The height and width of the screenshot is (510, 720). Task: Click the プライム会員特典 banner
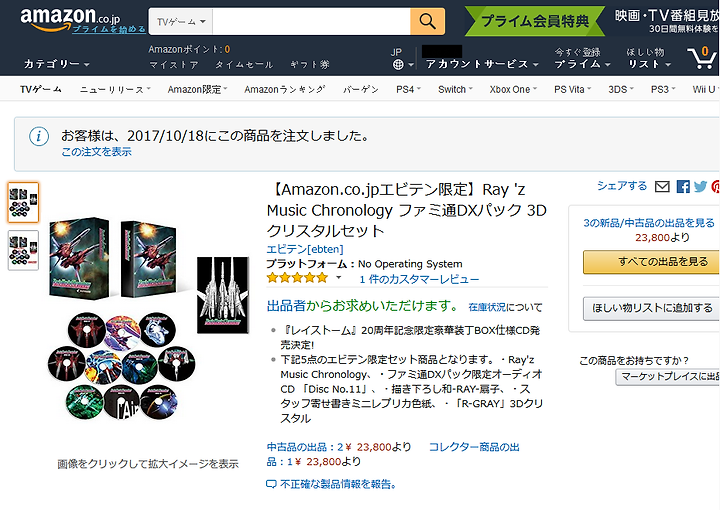[x=535, y=21]
